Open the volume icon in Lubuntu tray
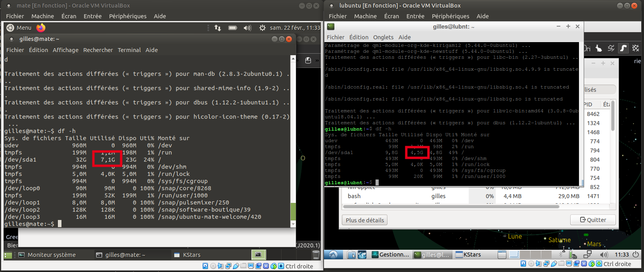This screenshot has height=272, width=644. click(604, 255)
